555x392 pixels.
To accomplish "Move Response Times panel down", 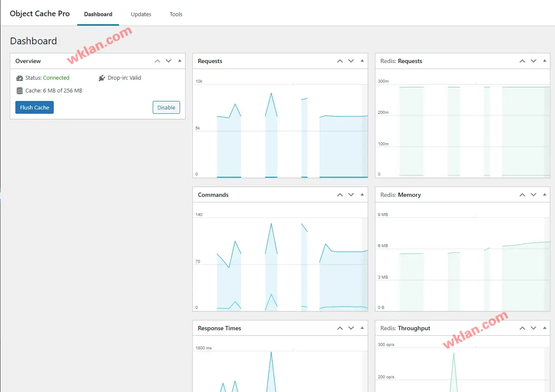I will (351, 328).
